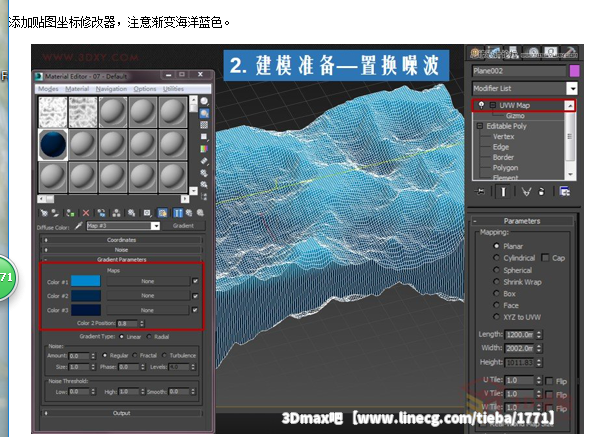Collapse the Editable Poly tree node
Image resolution: width=594 pixels, height=437 pixels.
[x=480, y=126]
